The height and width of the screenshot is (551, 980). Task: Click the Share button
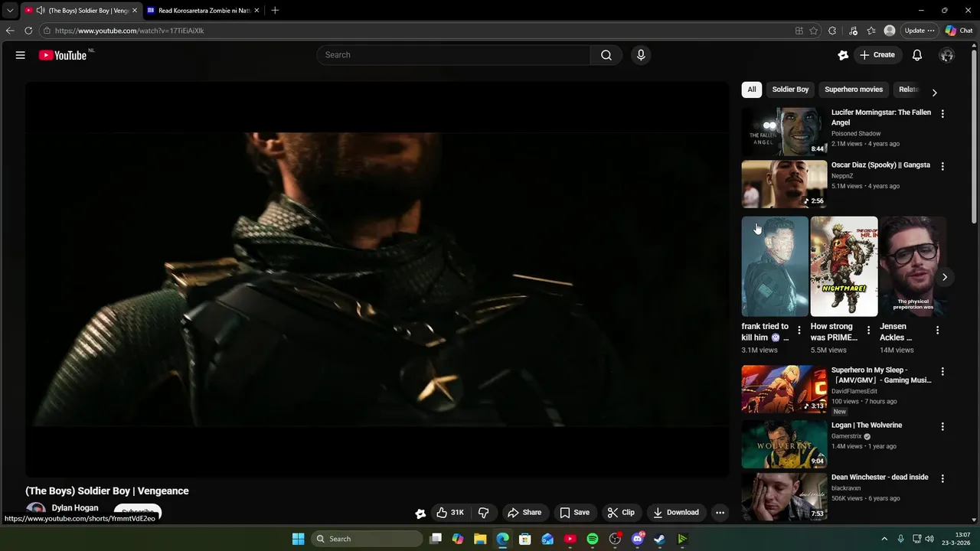(524, 513)
